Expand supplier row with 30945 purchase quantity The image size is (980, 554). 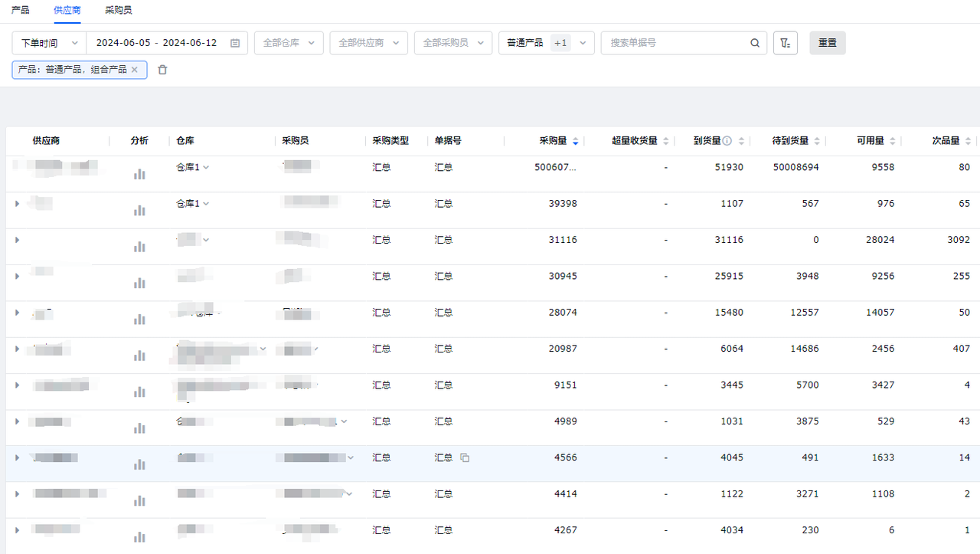pyautogui.click(x=17, y=276)
